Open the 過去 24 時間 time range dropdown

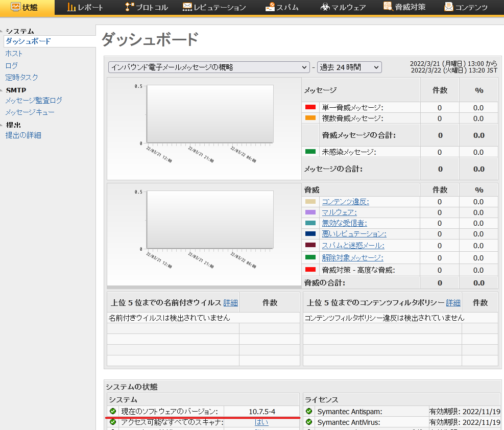pos(349,67)
